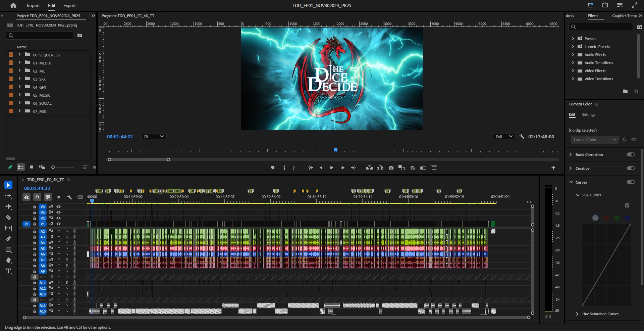Mute audio track A2

[59, 231]
